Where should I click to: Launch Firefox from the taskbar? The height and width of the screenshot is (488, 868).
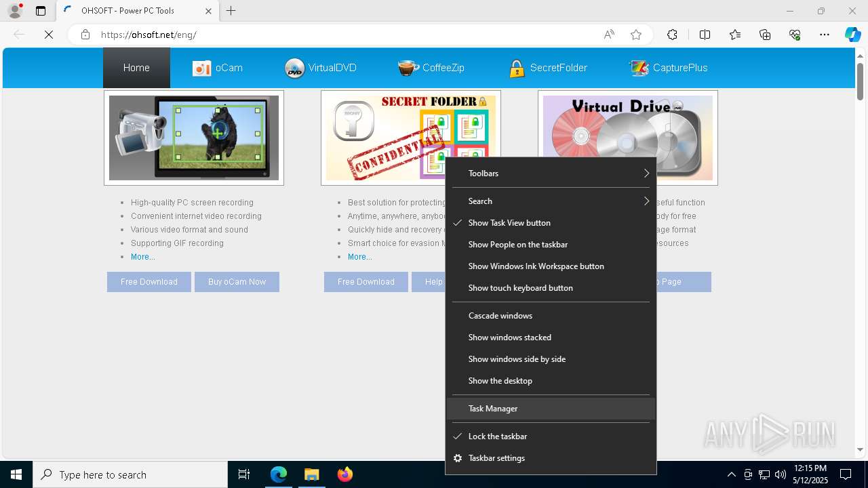[x=344, y=474]
